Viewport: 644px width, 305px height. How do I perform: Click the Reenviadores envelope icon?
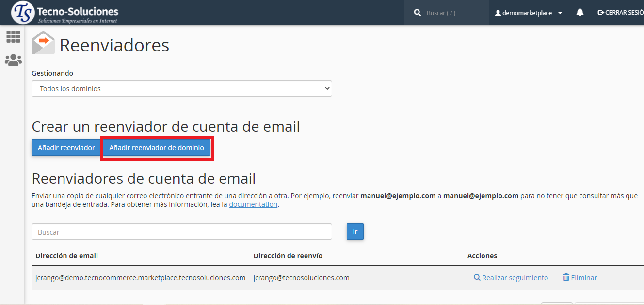tap(43, 43)
